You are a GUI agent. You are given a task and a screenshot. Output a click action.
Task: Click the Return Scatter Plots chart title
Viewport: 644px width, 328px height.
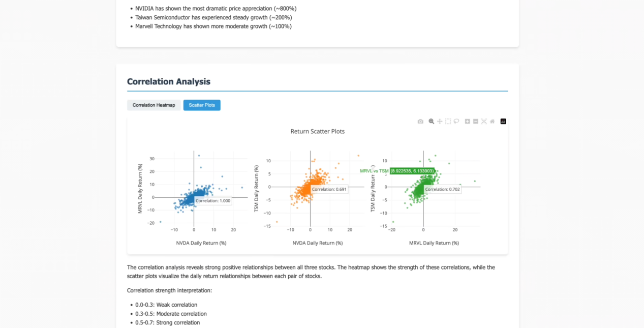tap(317, 131)
